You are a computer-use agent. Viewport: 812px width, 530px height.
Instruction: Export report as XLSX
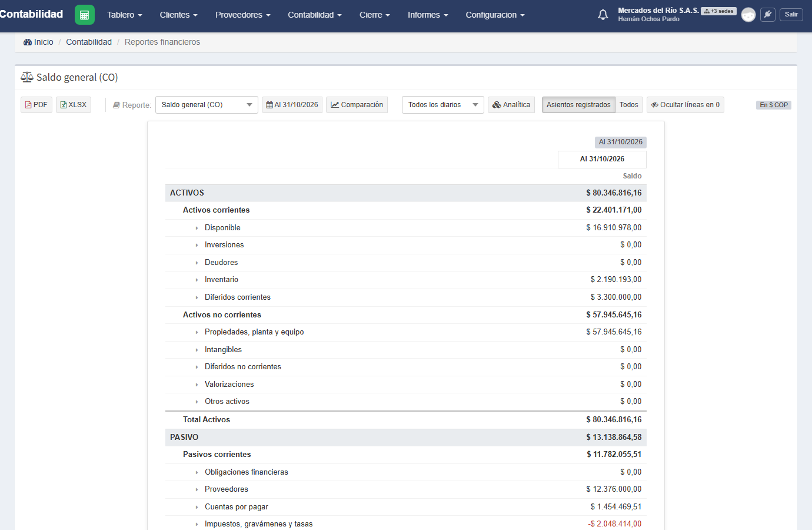coord(74,105)
